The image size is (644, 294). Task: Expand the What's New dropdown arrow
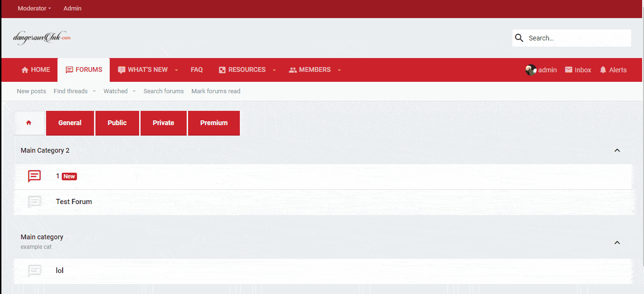176,70
